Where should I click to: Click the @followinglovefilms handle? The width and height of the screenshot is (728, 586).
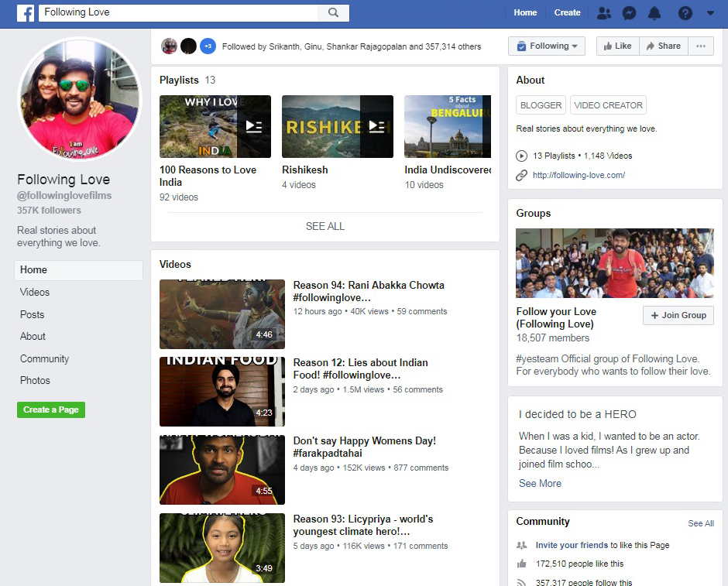click(64, 196)
